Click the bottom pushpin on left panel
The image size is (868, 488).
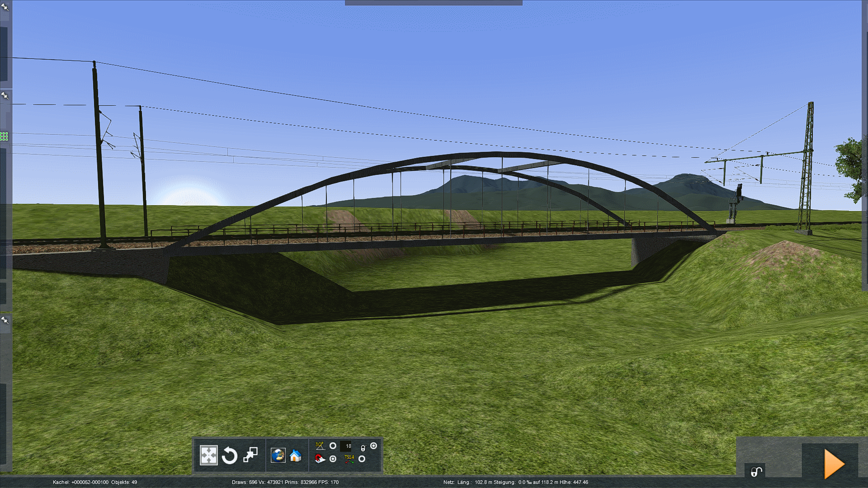click(5, 320)
